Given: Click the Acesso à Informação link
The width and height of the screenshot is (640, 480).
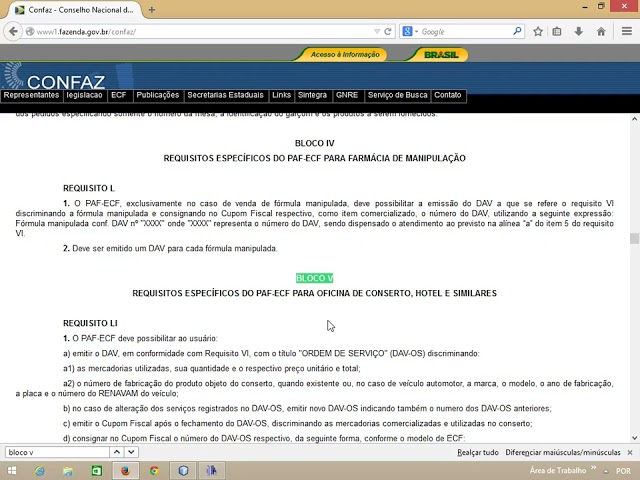Looking at the screenshot, I should point(345,54).
